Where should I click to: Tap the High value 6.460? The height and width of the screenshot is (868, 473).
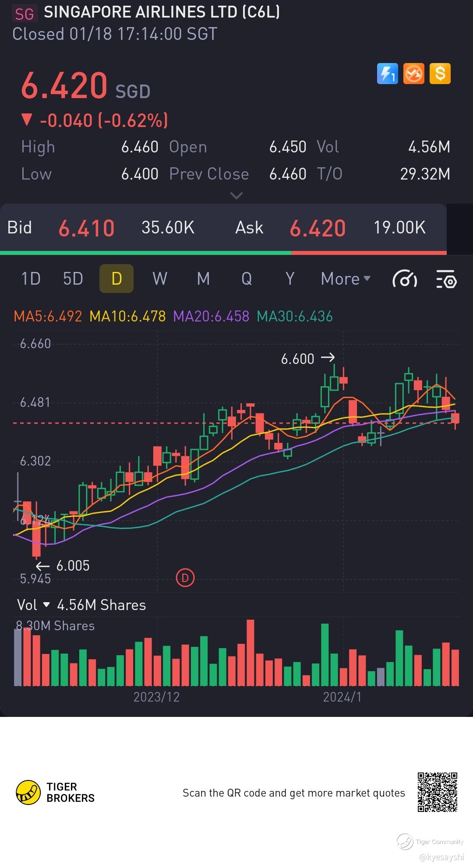pyautogui.click(x=140, y=147)
